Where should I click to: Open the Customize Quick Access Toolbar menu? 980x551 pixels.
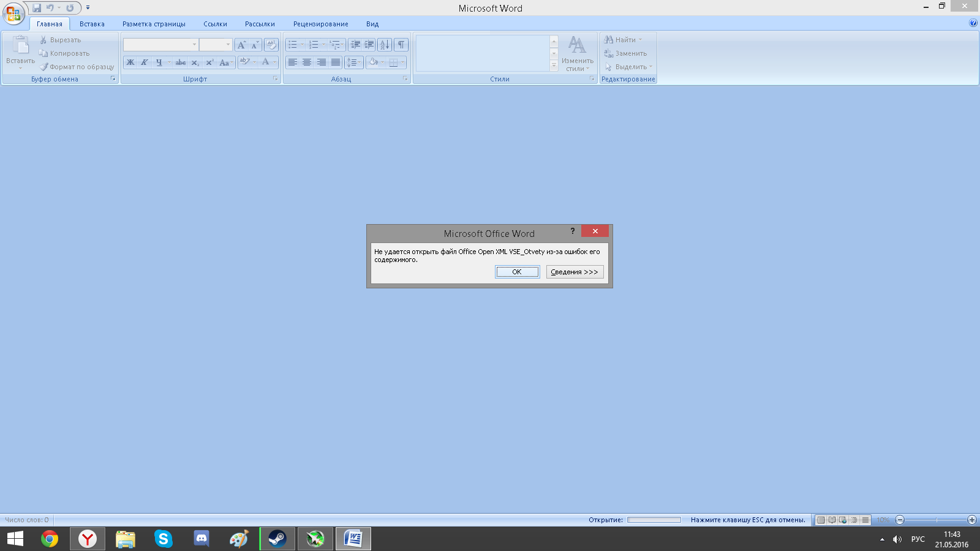click(x=88, y=8)
